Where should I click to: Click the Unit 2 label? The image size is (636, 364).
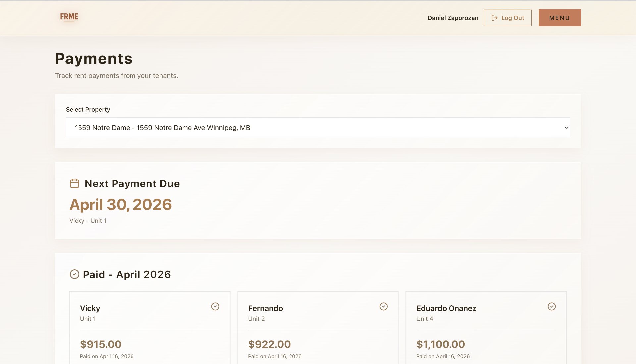point(257,319)
